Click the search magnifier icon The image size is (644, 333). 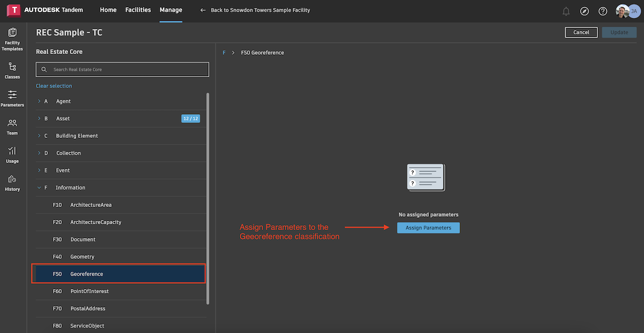pyautogui.click(x=44, y=70)
